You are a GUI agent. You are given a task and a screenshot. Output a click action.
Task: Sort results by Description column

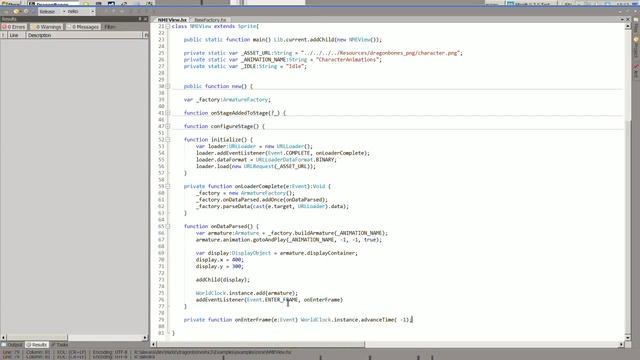coord(84,36)
